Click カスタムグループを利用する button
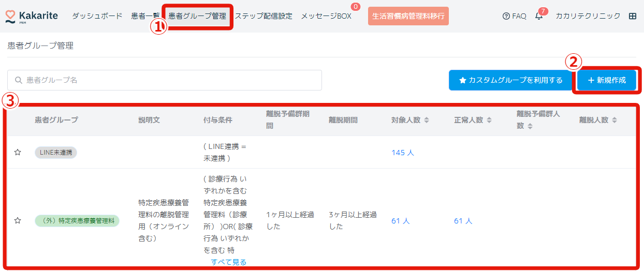 pyautogui.click(x=510, y=80)
